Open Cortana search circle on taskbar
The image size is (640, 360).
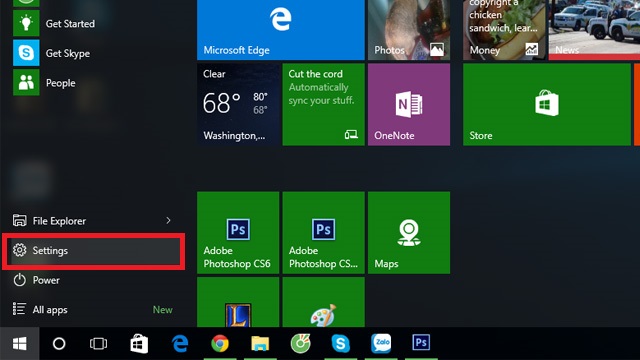coord(59,343)
